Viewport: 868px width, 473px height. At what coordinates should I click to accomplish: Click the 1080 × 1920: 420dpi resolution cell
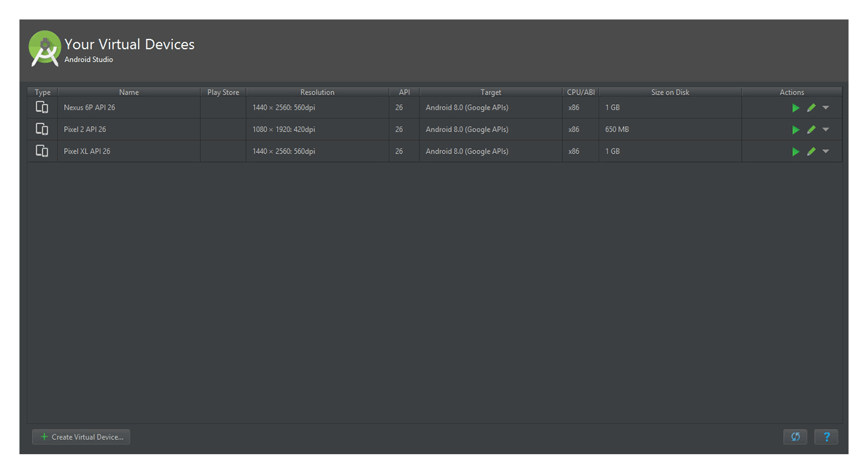click(x=317, y=130)
